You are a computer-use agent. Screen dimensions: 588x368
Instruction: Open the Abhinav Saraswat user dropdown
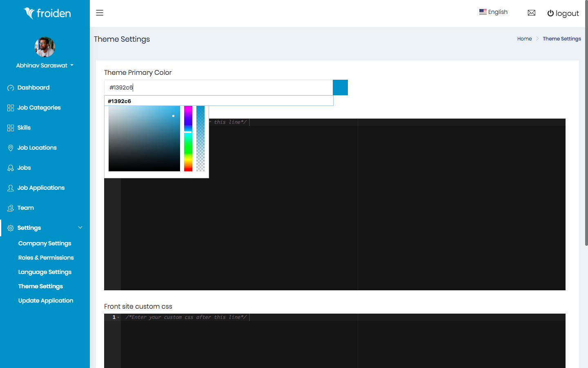[45, 65]
